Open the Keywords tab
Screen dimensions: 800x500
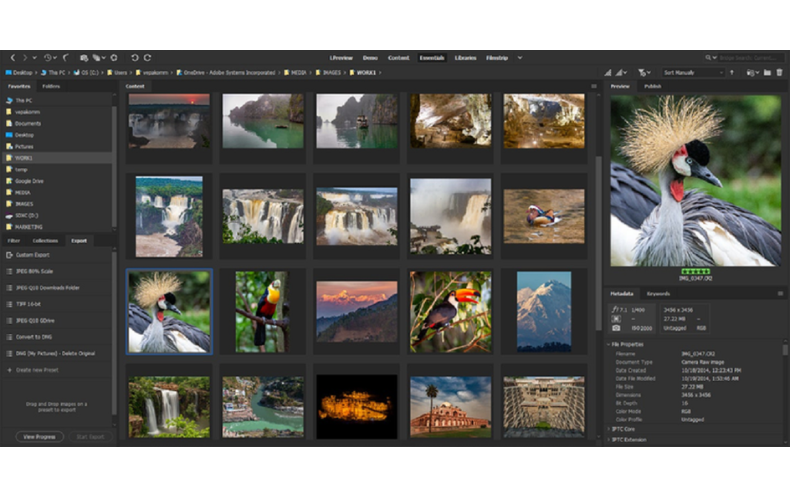click(x=658, y=293)
